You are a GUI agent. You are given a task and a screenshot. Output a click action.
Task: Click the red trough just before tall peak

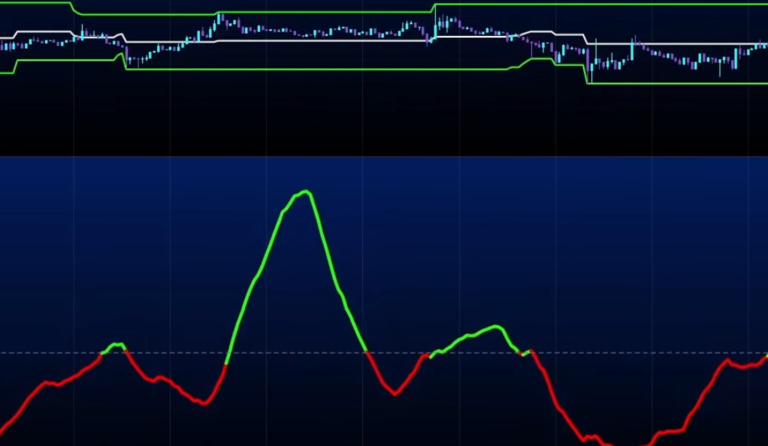coord(204,402)
